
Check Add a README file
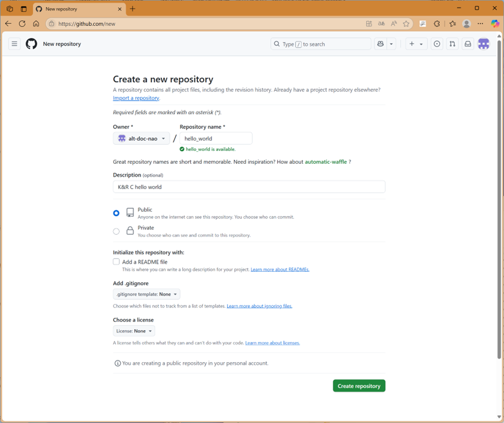click(116, 262)
